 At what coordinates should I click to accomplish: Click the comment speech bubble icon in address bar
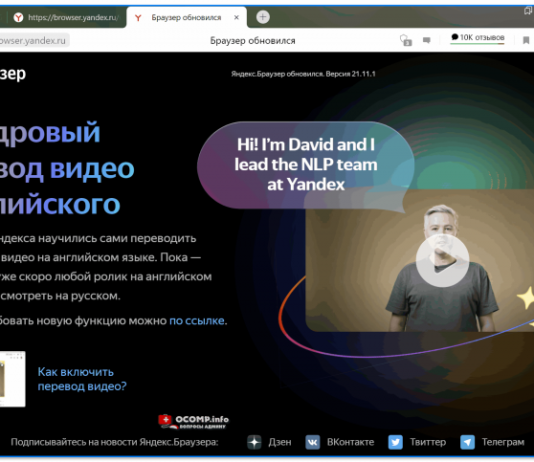426,40
